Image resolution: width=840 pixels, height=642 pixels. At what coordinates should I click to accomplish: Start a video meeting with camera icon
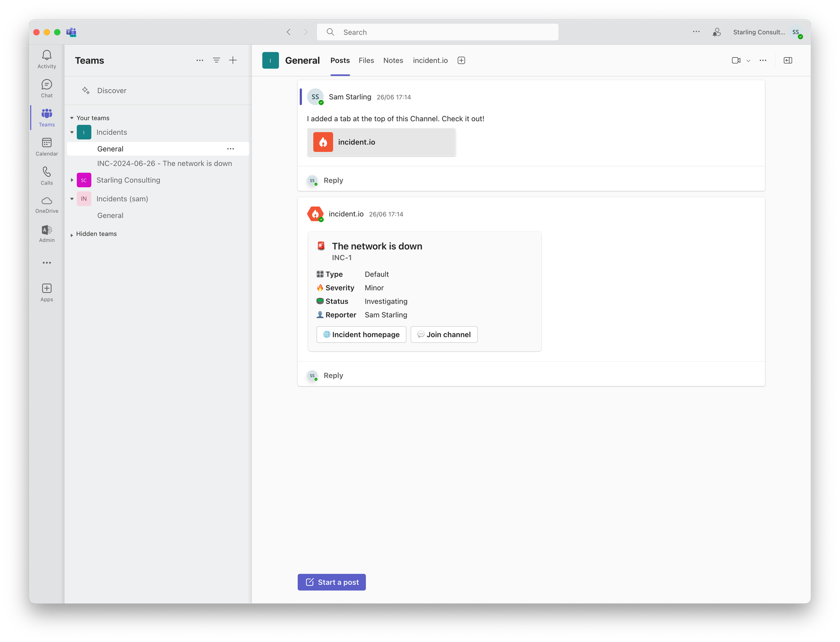click(736, 60)
